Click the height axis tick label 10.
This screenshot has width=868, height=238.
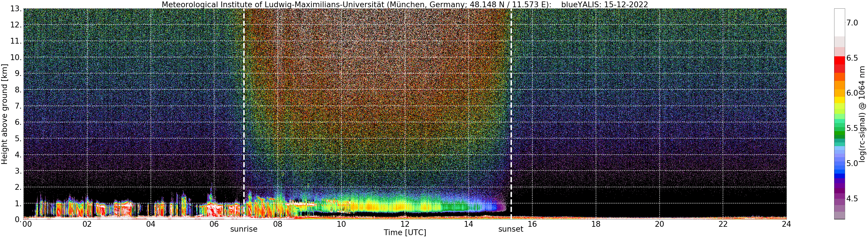click(x=16, y=57)
